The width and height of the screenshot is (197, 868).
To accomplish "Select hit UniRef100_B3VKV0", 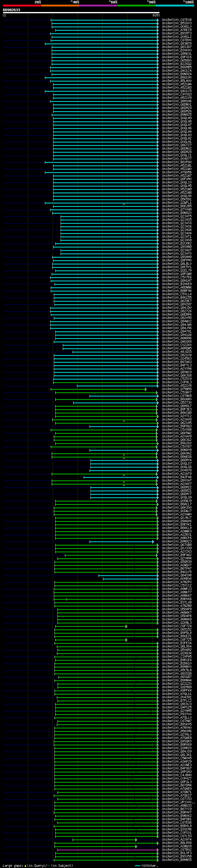I will tap(177, 50).
